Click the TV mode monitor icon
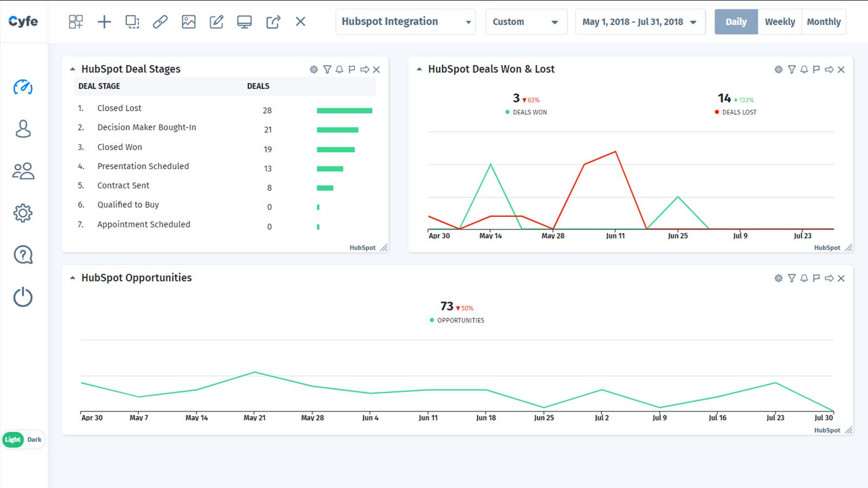 [244, 22]
